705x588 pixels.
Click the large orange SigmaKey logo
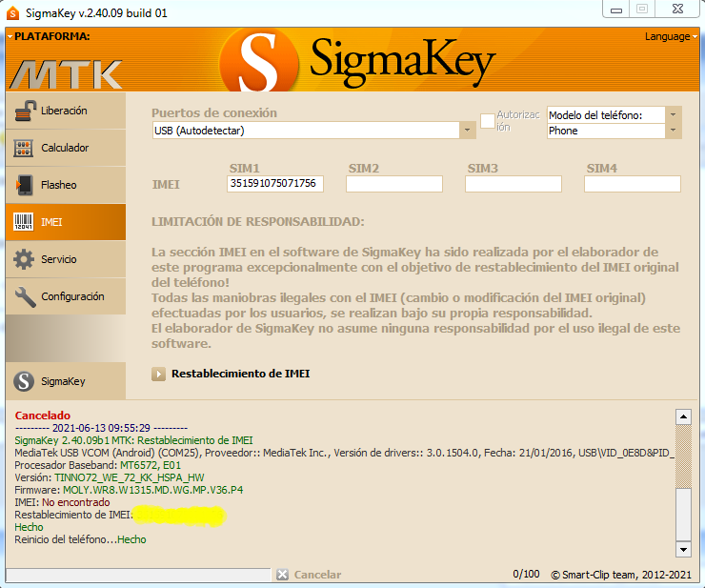[259, 61]
